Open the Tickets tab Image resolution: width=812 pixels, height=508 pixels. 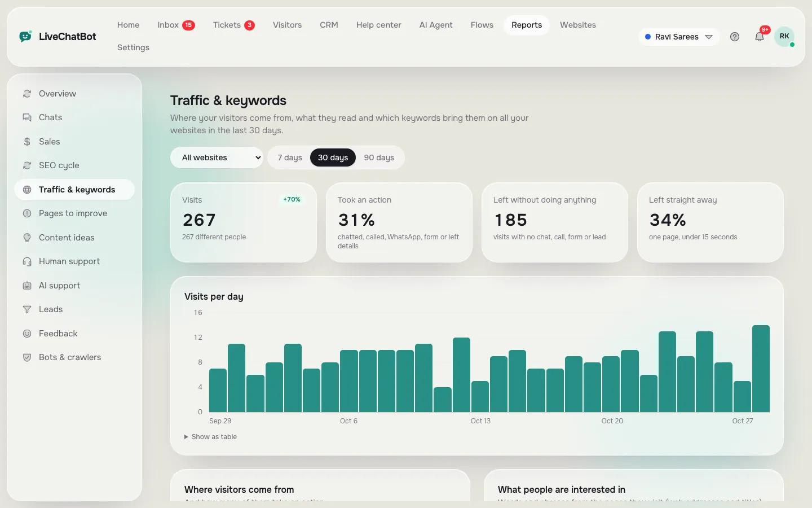click(x=233, y=25)
